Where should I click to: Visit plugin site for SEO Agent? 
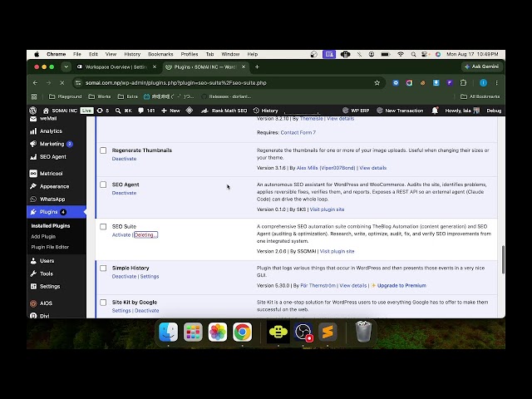(327, 209)
